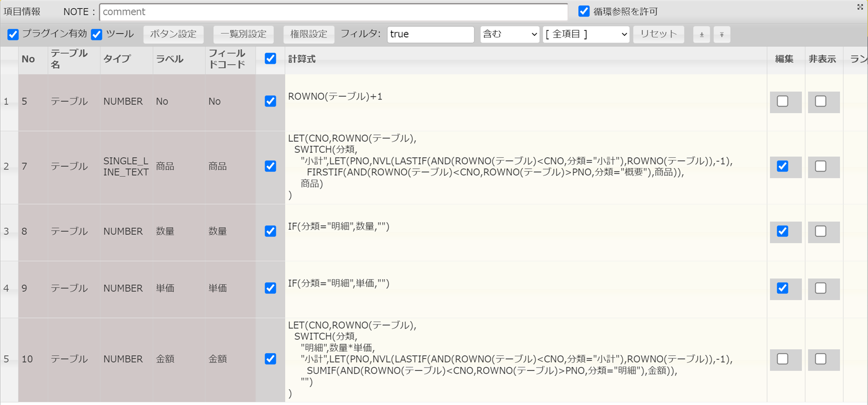The width and height of the screenshot is (868, 405).
Task: Click the 項目情報 title text
Action: (x=22, y=12)
